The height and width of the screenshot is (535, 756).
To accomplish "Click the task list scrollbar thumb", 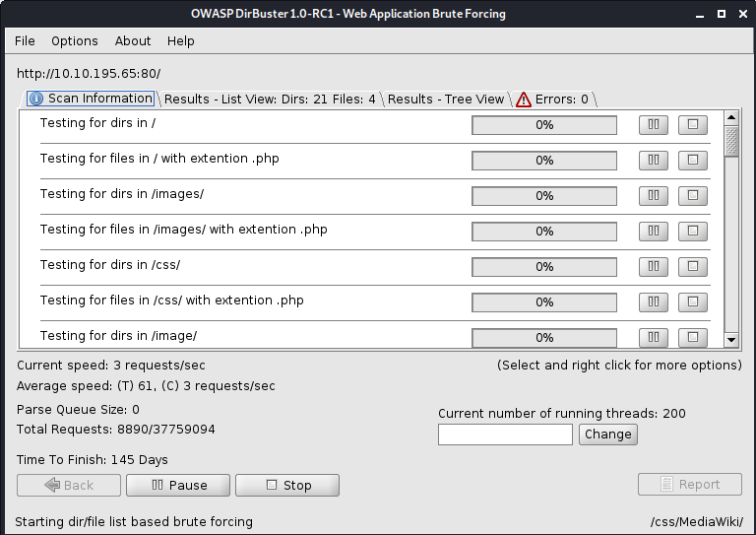I will 731,141.
